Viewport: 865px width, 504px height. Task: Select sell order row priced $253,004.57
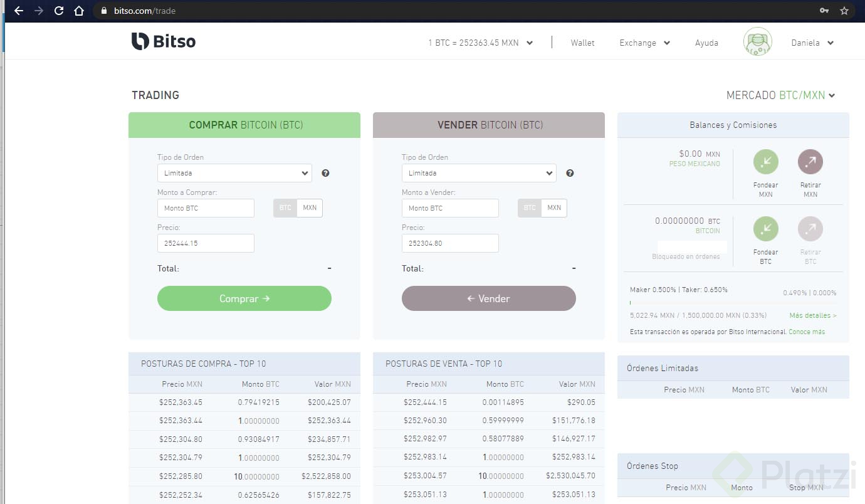click(x=489, y=476)
